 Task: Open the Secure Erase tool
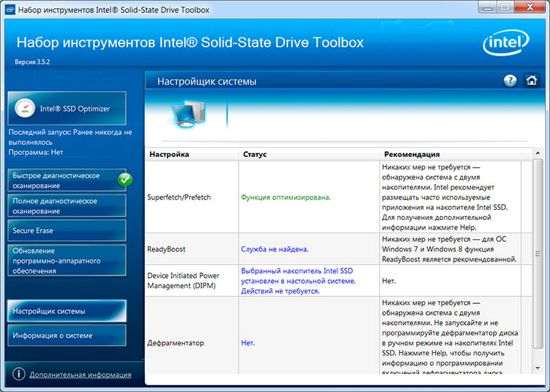click(67, 230)
